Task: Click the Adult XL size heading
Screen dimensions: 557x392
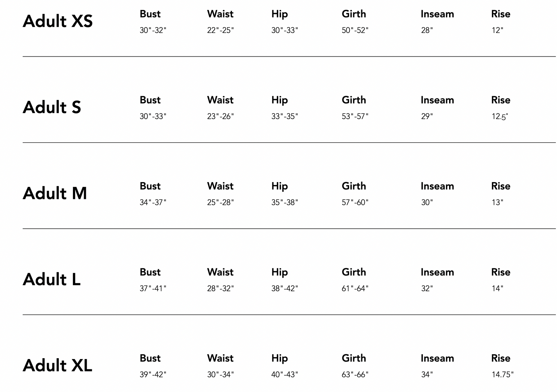Action: pos(57,366)
